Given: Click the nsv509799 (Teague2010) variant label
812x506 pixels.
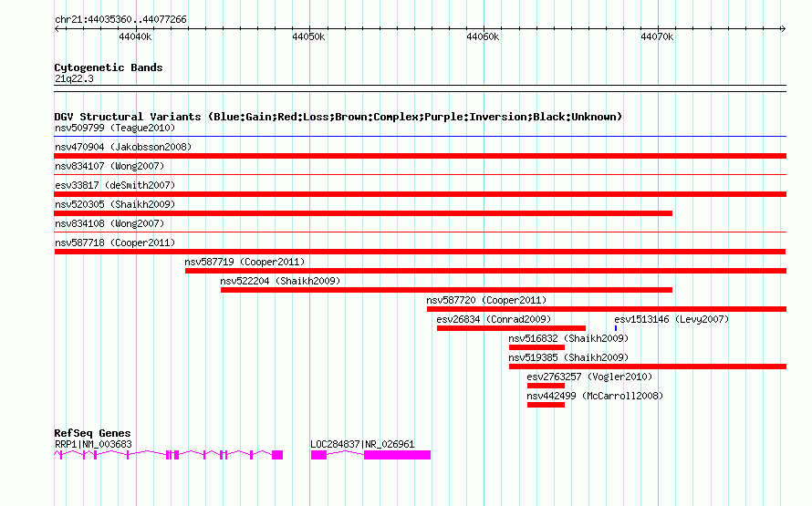Looking at the screenshot, I should coord(115,128).
